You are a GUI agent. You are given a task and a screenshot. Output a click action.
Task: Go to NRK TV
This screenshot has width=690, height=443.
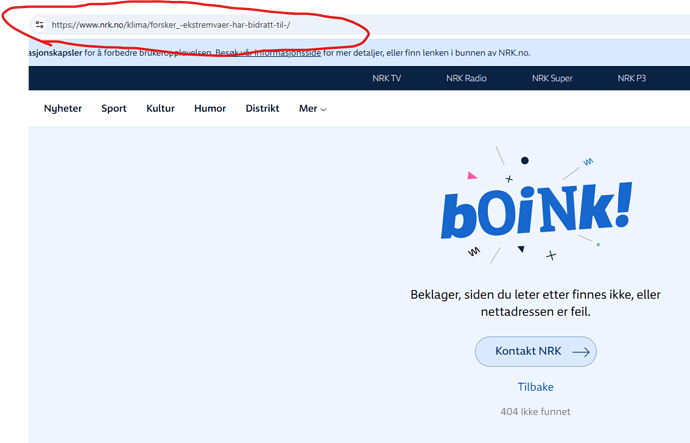coord(386,78)
